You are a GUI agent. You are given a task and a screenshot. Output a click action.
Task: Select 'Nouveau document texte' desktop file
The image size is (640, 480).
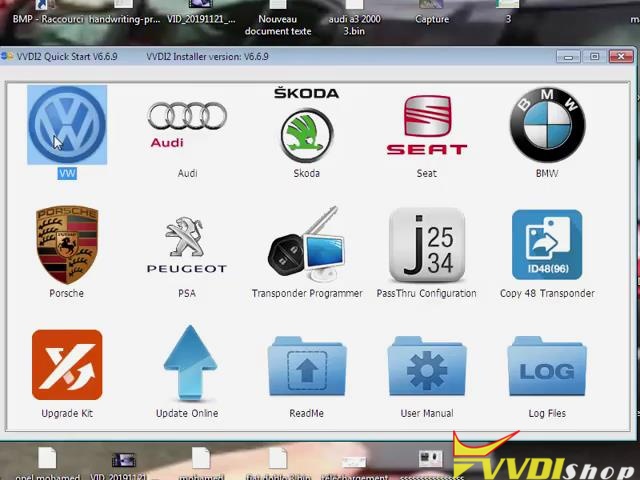(x=278, y=18)
